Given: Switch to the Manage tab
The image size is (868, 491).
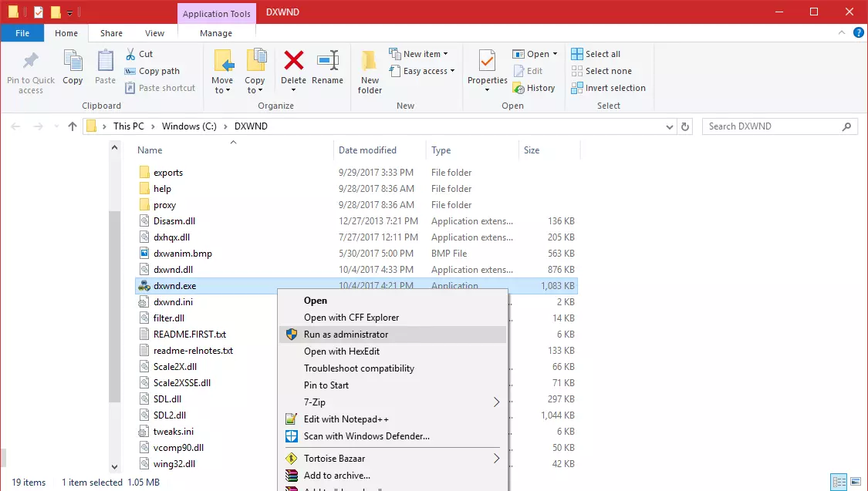Looking at the screenshot, I should coord(216,33).
